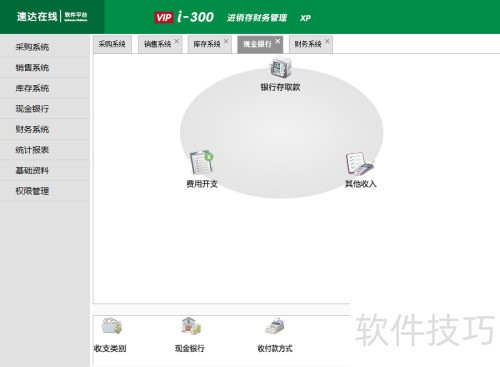Close the 销售系统 tab
This screenshot has width=500, height=367.
pyautogui.click(x=177, y=41)
